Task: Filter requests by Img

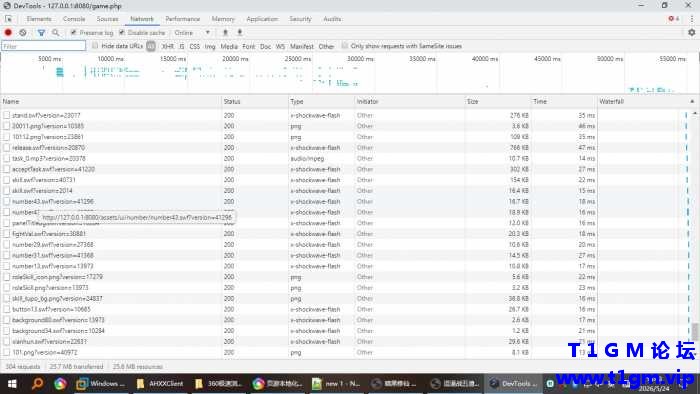Action: [210, 46]
